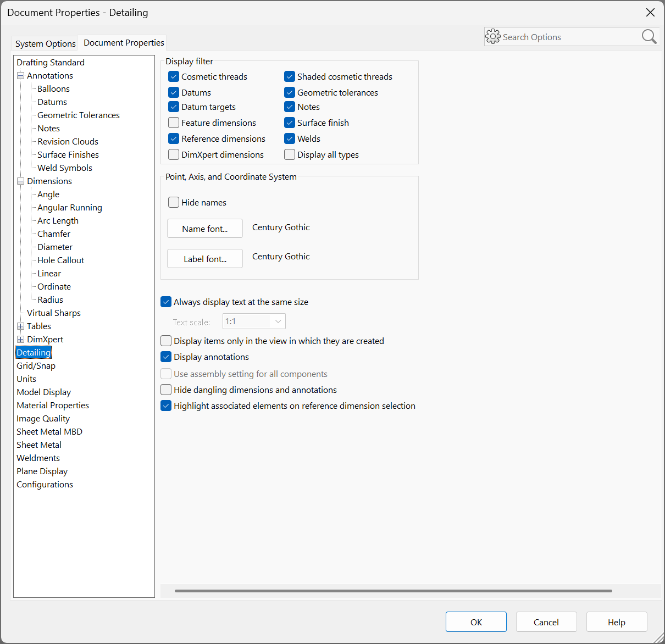665x644 pixels.
Task: Open Help for this dialog
Action: coord(617,622)
